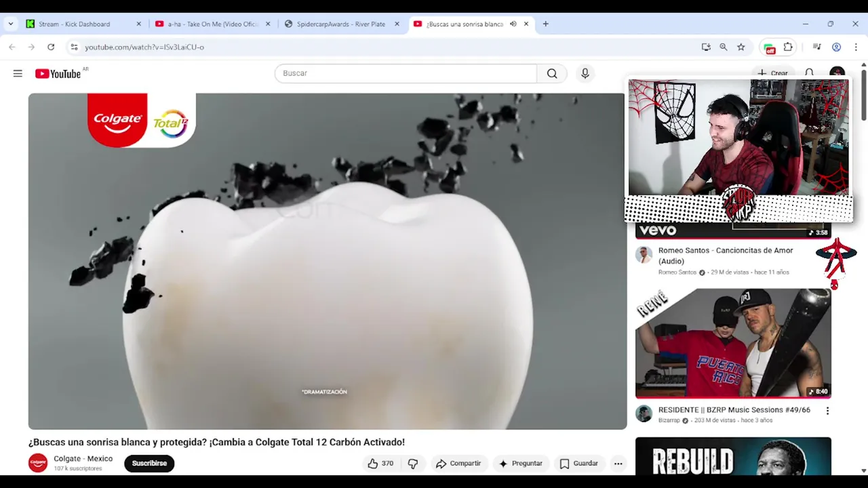
Task: Click the Romeo Santos channel avatar
Action: [x=644, y=255]
